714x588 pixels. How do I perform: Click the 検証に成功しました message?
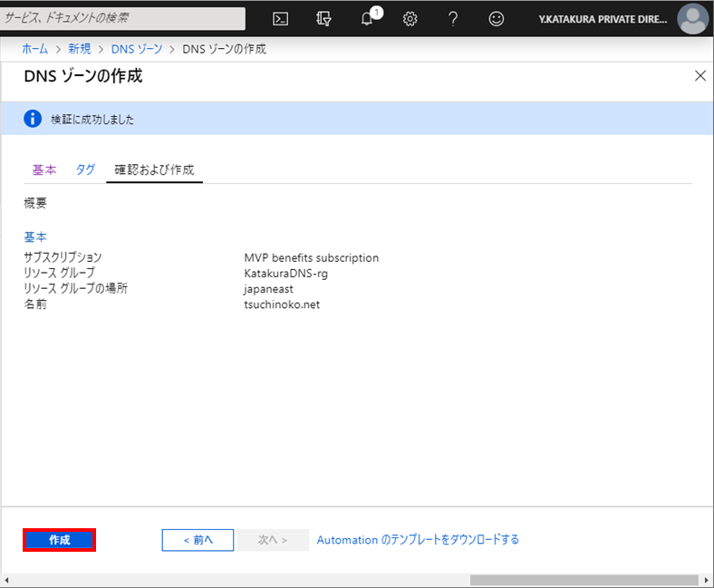pyautogui.click(x=92, y=120)
